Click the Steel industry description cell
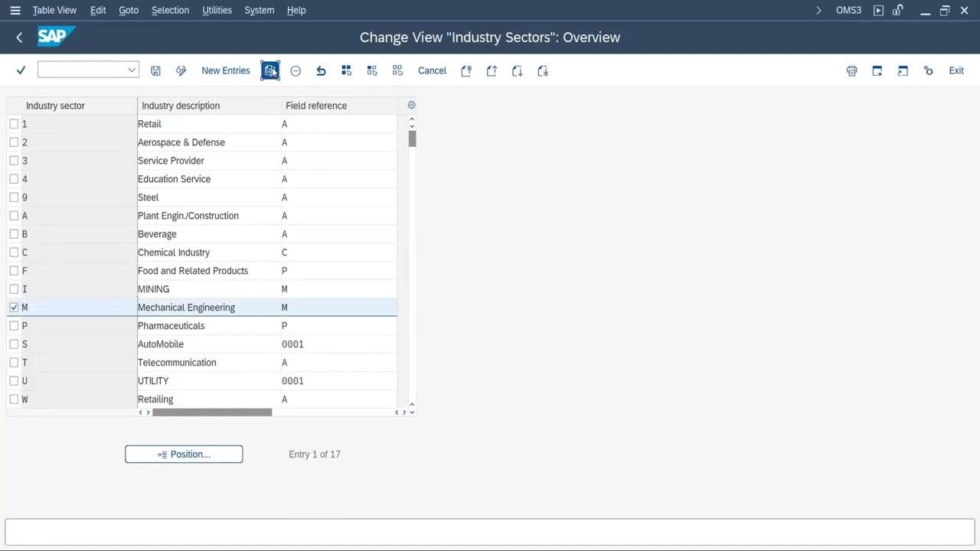Image resolution: width=980 pixels, height=551 pixels. pos(209,197)
